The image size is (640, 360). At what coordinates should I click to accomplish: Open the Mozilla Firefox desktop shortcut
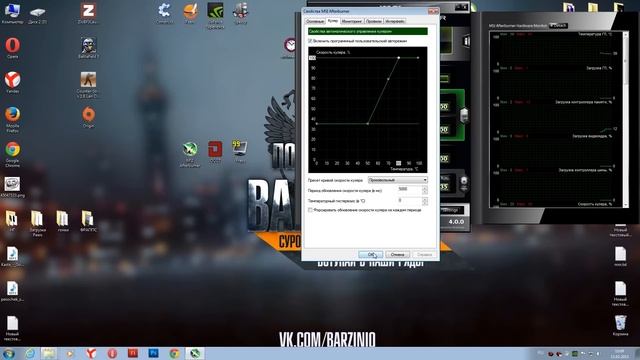[13, 119]
